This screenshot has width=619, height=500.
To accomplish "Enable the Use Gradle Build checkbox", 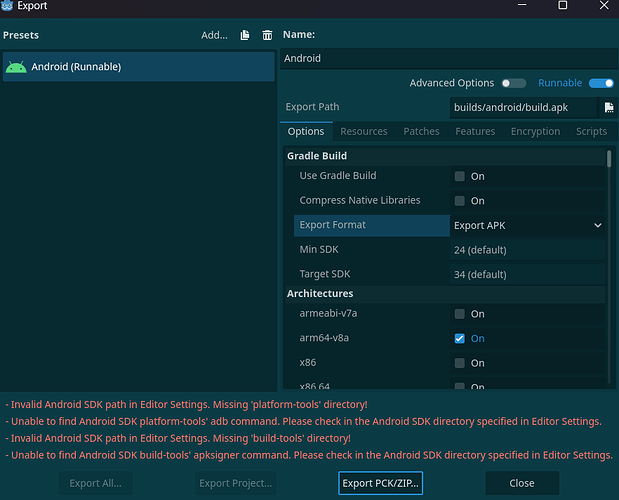I will (460, 176).
